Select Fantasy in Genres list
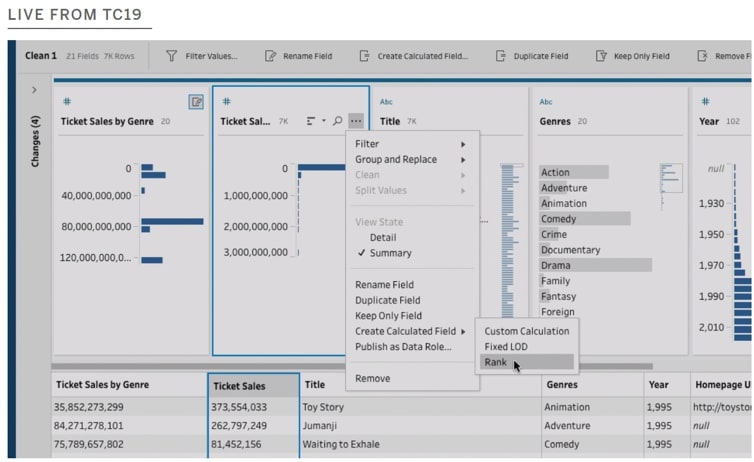The image size is (754, 462). [558, 296]
